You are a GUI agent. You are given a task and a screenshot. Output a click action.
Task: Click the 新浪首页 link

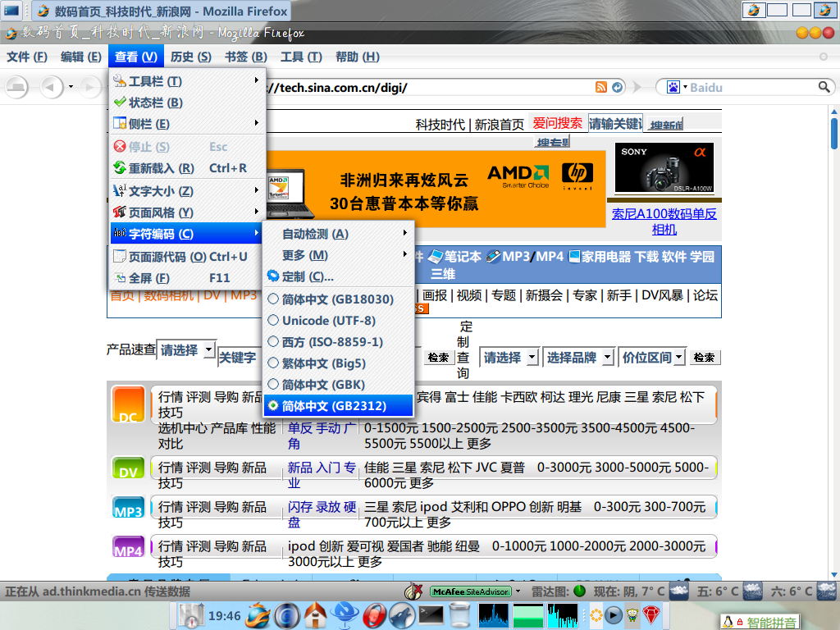click(500, 125)
